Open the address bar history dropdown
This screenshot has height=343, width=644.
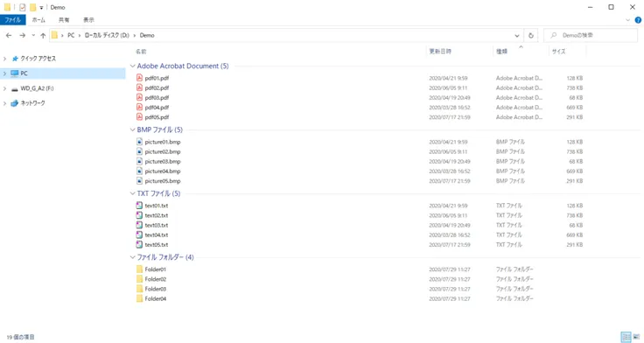pos(516,36)
